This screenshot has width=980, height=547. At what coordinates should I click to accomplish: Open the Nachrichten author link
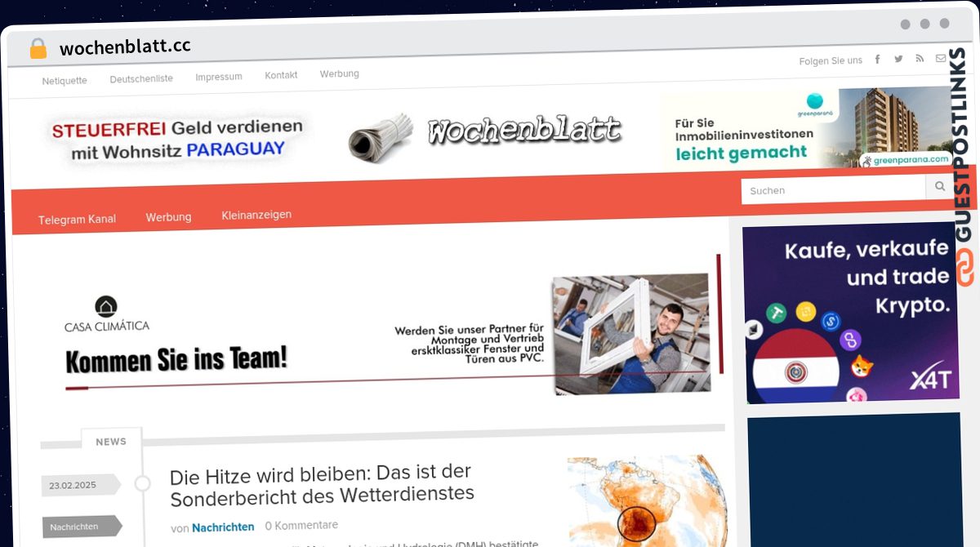[x=223, y=527]
